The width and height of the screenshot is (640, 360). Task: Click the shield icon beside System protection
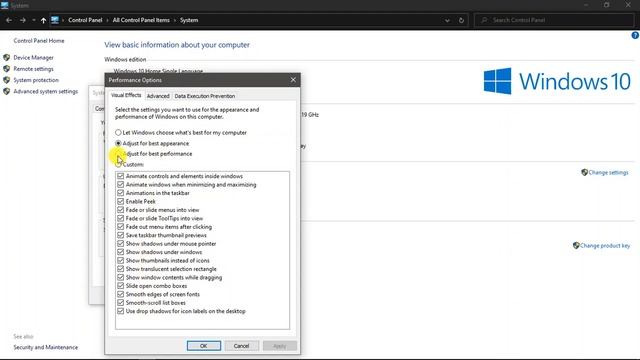7,80
